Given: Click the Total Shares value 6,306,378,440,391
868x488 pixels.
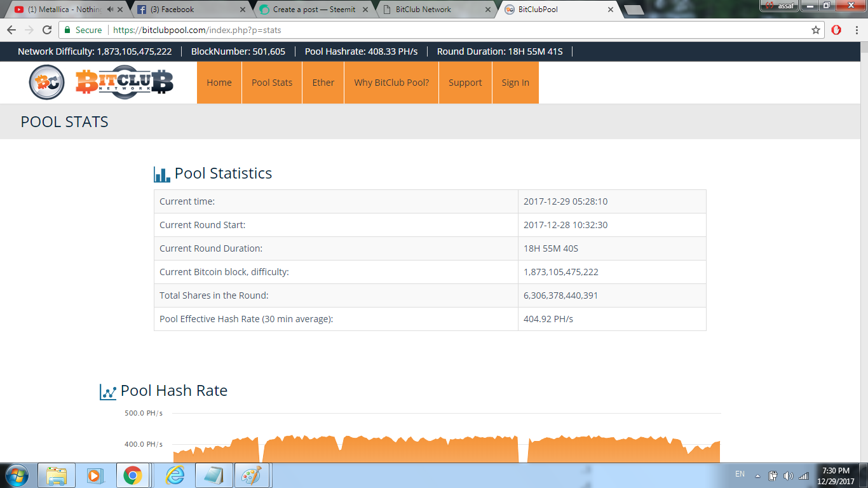Looking at the screenshot, I should (560, 295).
